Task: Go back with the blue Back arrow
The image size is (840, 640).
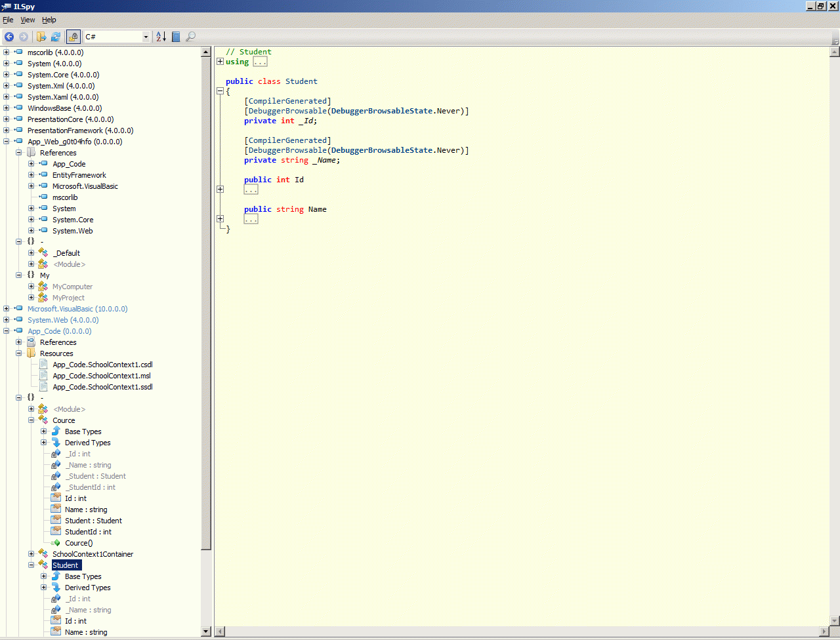Action: (9, 37)
